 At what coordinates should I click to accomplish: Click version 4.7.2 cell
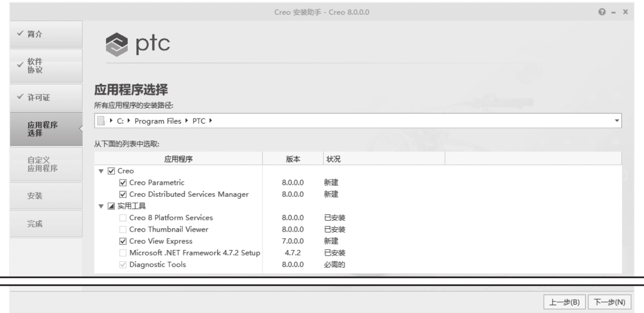click(x=293, y=253)
